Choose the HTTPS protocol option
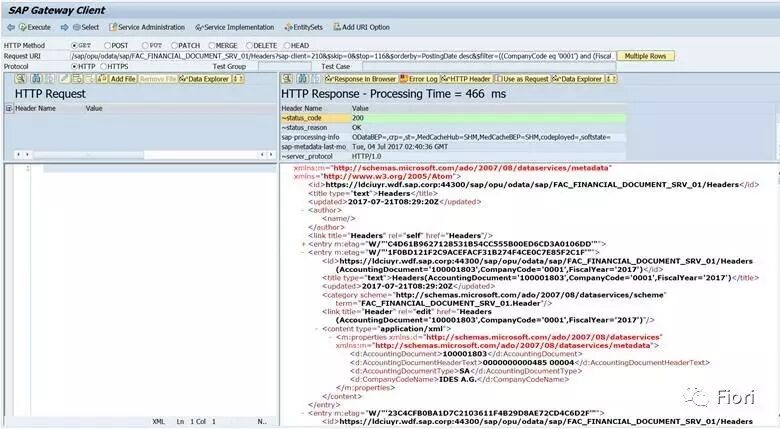 pos(103,66)
